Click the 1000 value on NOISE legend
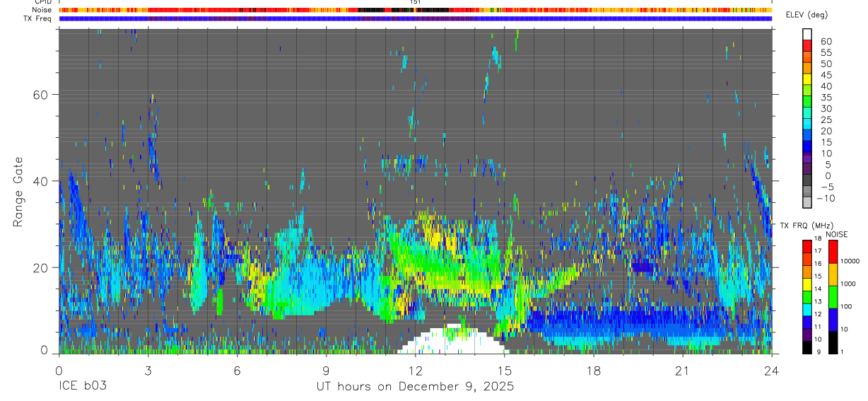The image size is (868, 401). (848, 284)
